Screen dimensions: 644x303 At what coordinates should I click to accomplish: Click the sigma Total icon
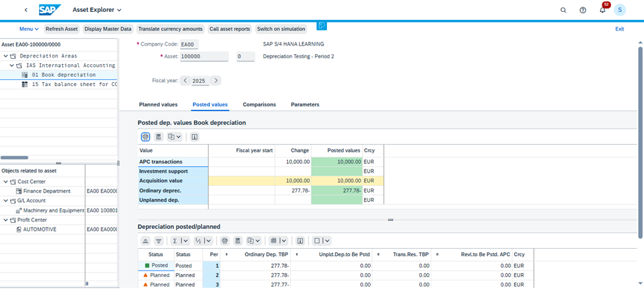click(x=175, y=241)
